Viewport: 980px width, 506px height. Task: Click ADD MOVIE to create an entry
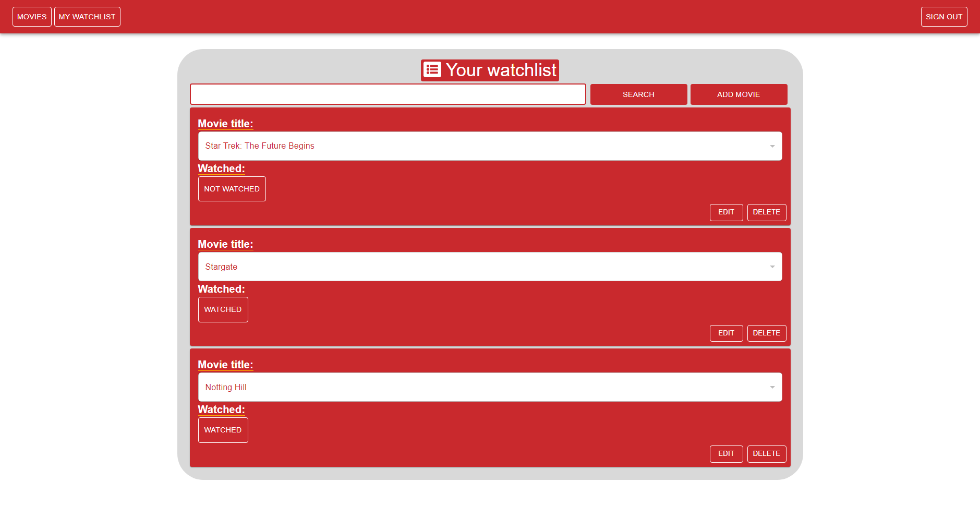click(x=739, y=94)
